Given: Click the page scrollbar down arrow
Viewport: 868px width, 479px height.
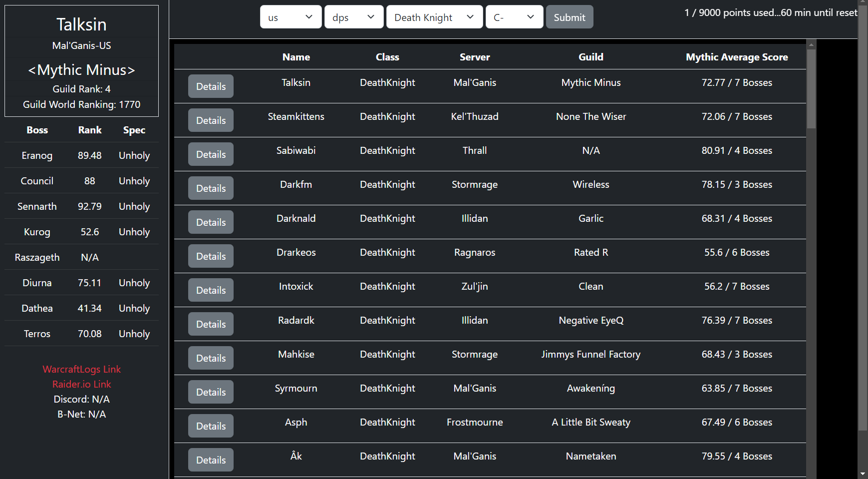Looking at the screenshot, I should (x=863, y=474).
